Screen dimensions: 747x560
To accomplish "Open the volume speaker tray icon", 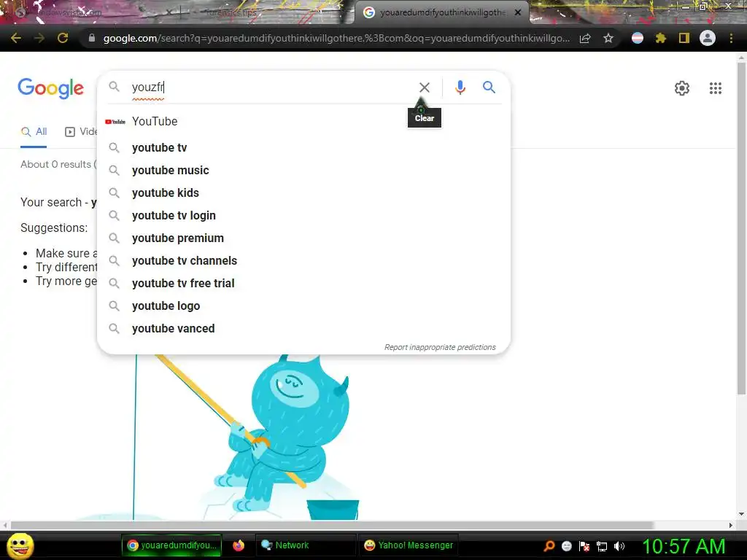I will coord(619,546).
